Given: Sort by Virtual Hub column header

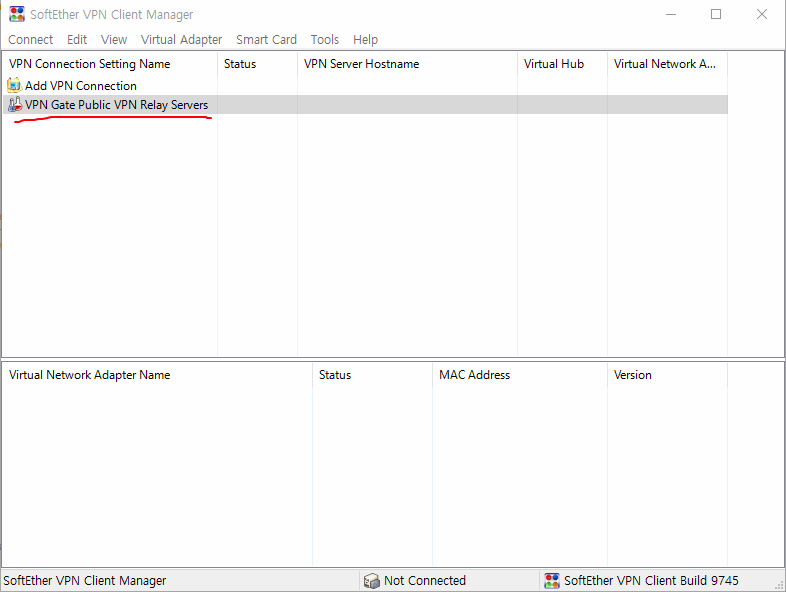Looking at the screenshot, I should point(562,64).
